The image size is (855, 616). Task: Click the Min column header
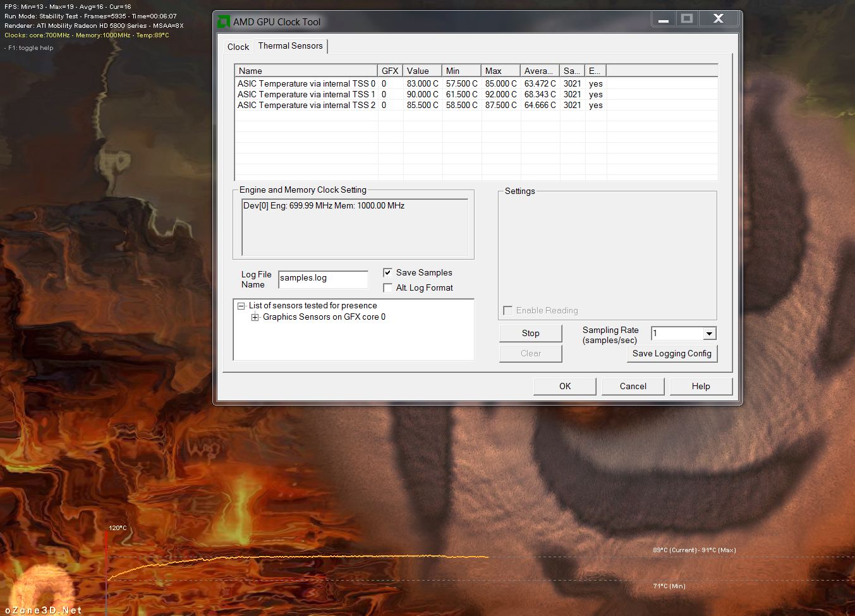tap(461, 71)
